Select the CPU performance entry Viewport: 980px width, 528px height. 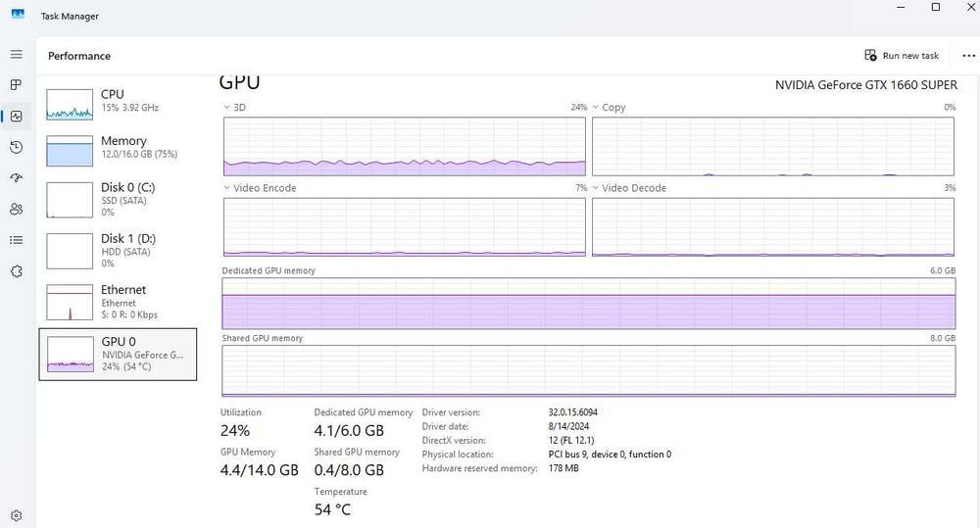click(117, 100)
